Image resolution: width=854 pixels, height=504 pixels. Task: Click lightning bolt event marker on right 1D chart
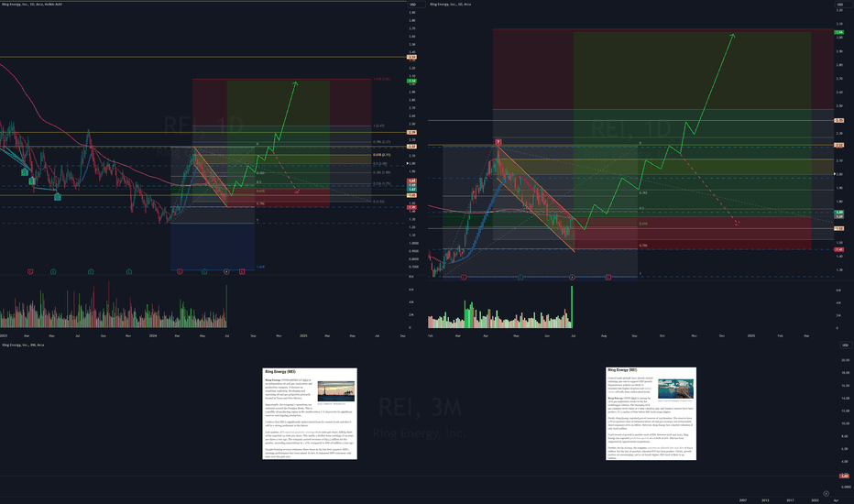pyautogui.click(x=572, y=278)
